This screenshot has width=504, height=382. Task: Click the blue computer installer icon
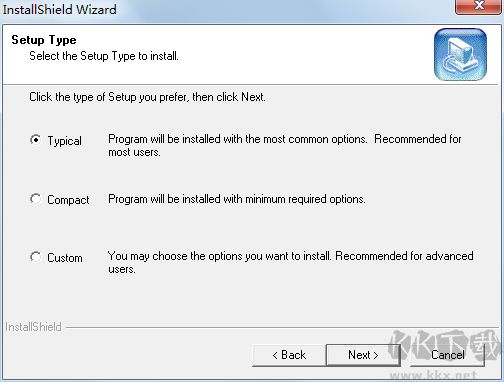pyautogui.click(x=460, y=54)
